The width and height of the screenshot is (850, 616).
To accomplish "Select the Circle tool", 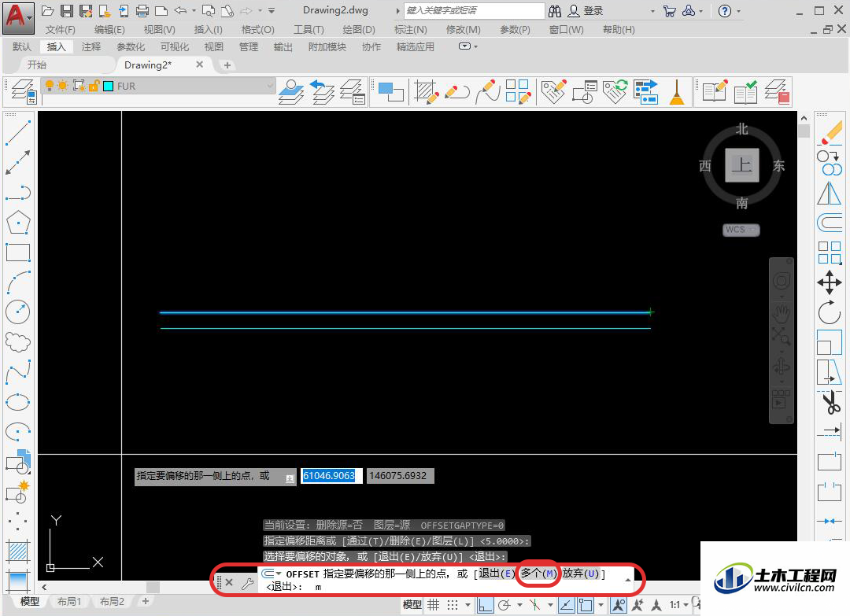I will pyautogui.click(x=18, y=312).
